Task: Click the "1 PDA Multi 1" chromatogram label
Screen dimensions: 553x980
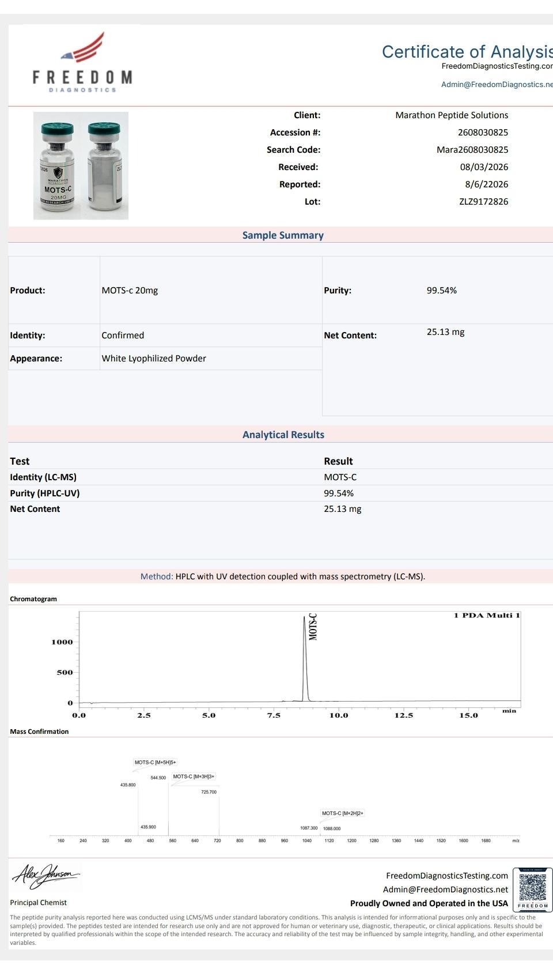Action: 487,616
